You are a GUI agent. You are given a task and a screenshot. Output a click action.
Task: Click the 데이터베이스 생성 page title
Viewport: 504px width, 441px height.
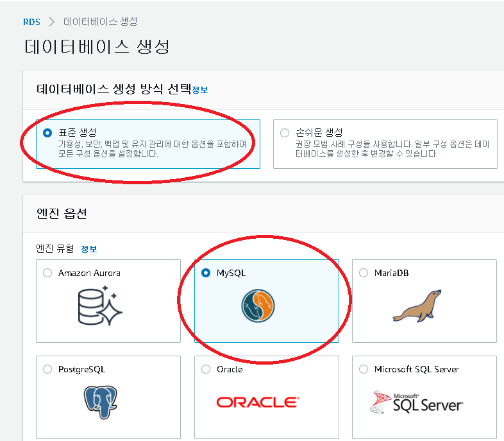97,47
